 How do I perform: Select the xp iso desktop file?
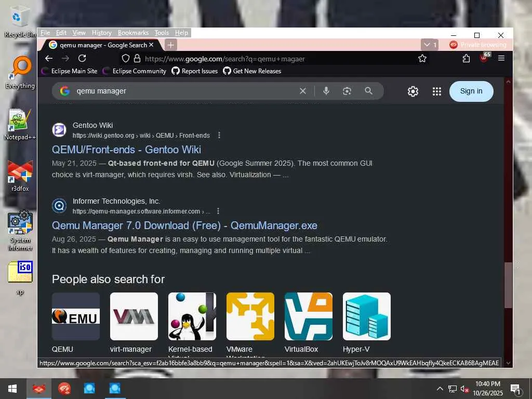tap(20, 277)
